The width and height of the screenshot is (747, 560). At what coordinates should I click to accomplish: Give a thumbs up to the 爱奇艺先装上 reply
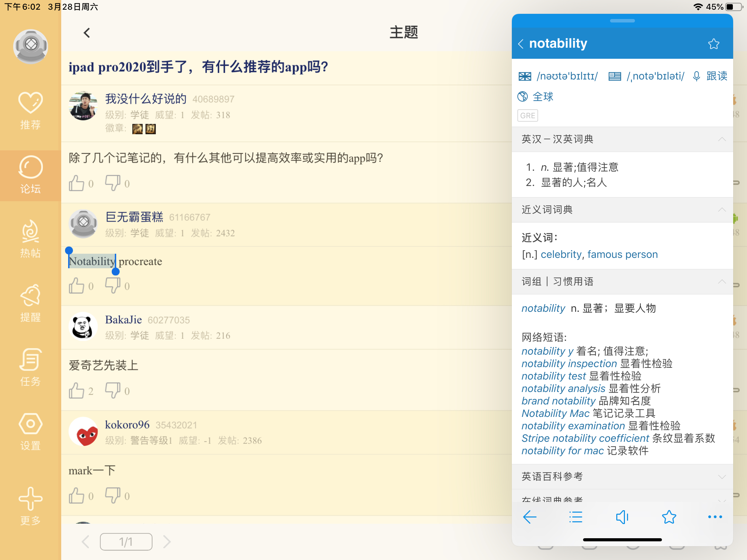77,390
